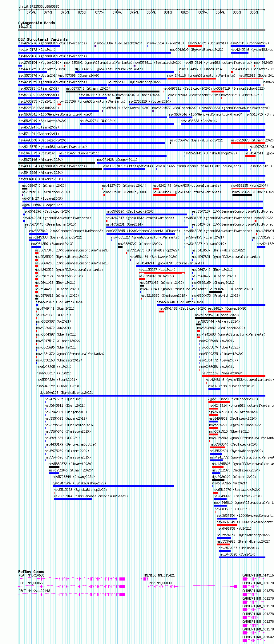274x644 pixels.
Task: Open gene PMM2|NM_000303
Action: (x=161, y=583)
